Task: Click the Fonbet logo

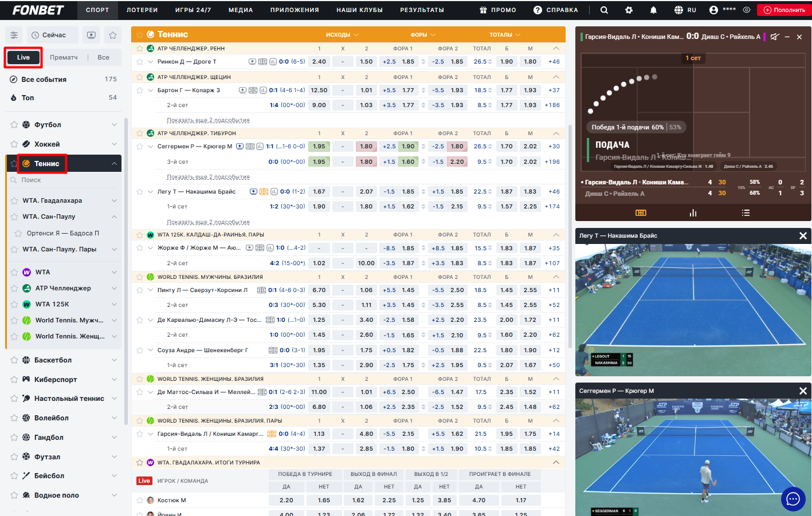Action: (38, 10)
